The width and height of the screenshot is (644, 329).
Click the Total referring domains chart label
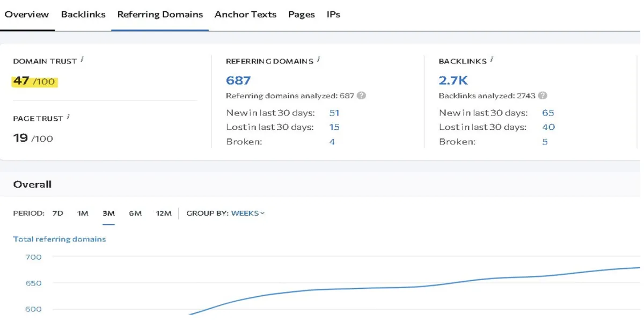coord(59,239)
